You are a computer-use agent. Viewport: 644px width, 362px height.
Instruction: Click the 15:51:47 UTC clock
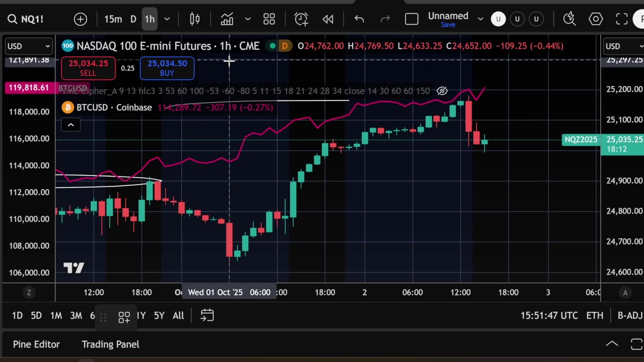point(549,316)
